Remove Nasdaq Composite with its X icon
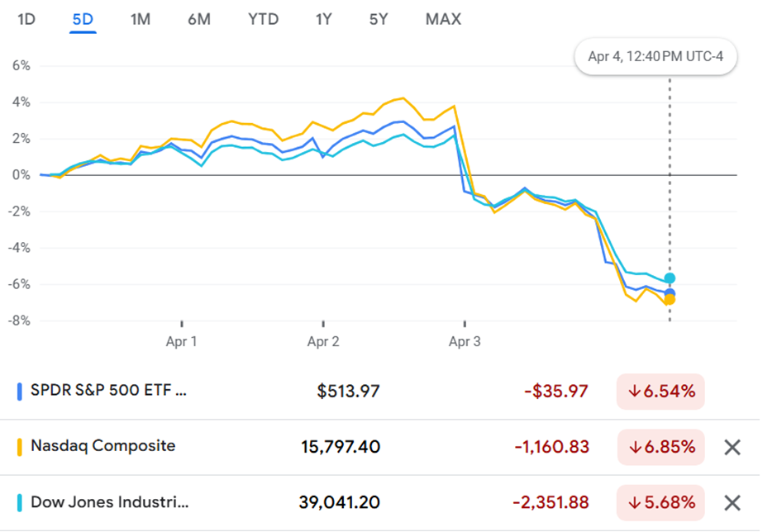Image resolution: width=777 pixels, height=532 pixels. coord(732,447)
